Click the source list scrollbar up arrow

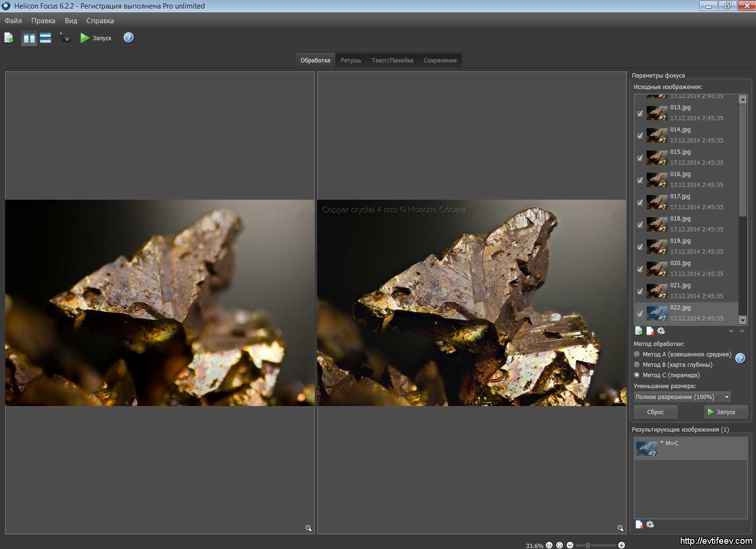743,99
